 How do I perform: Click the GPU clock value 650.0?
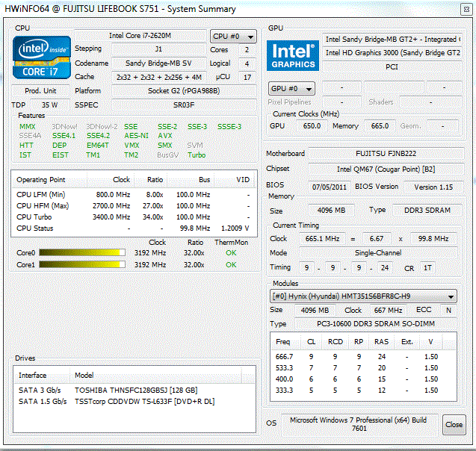pyautogui.click(x=312, y=126)
